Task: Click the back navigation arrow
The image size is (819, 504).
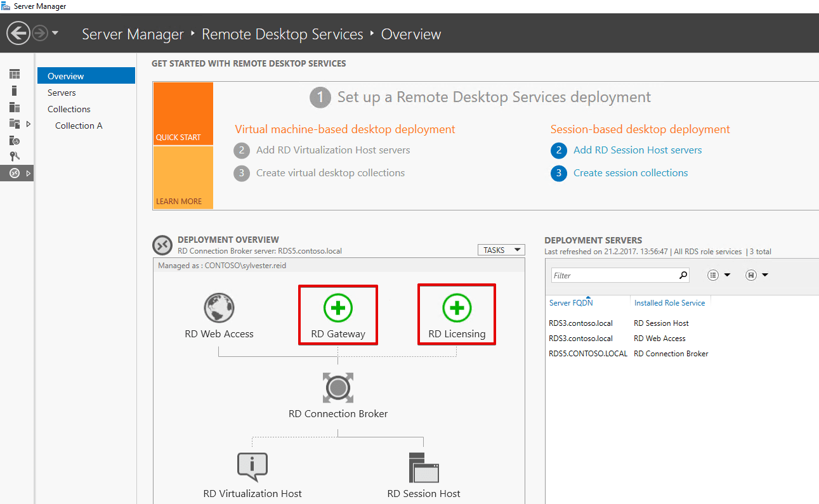Action: click(18, 33)
